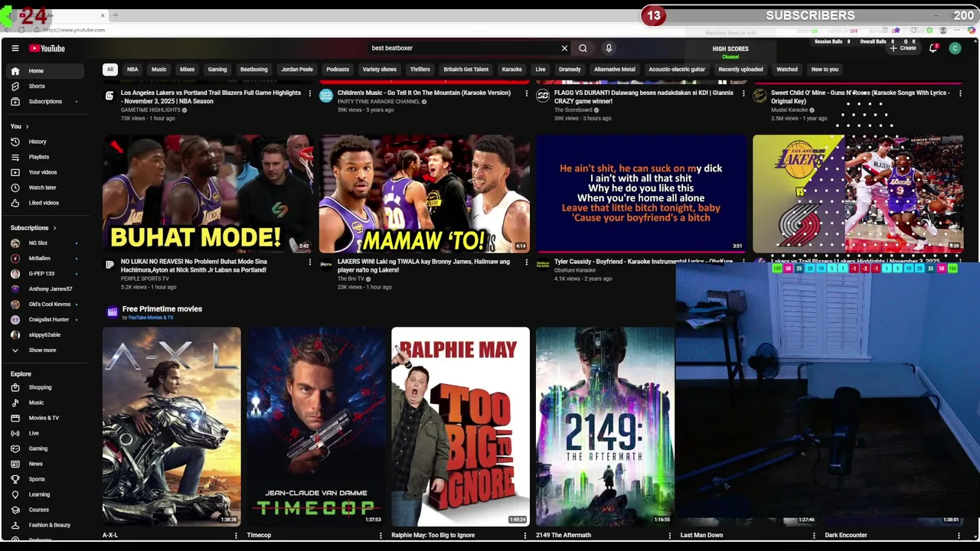Open options for the A-X-L movie
This screenshot has height=551, width=980.
pyautogui.click(x=236, y=536)
